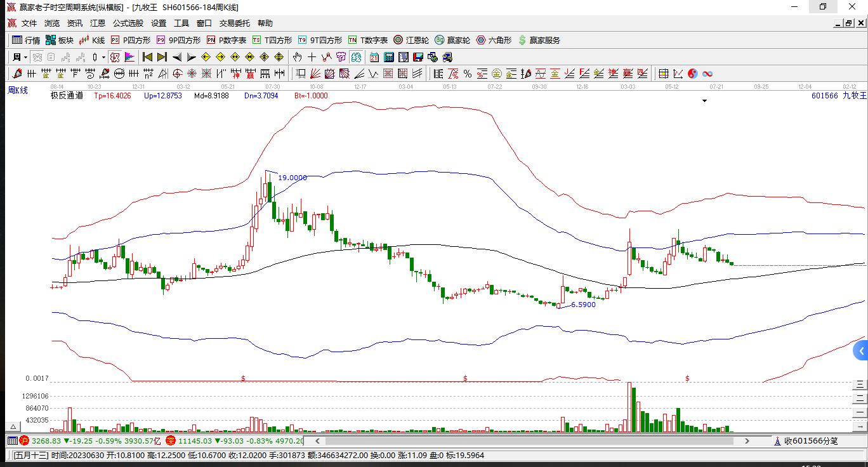Expand the candlestick type dropdown arrow

tap(103, 57)
